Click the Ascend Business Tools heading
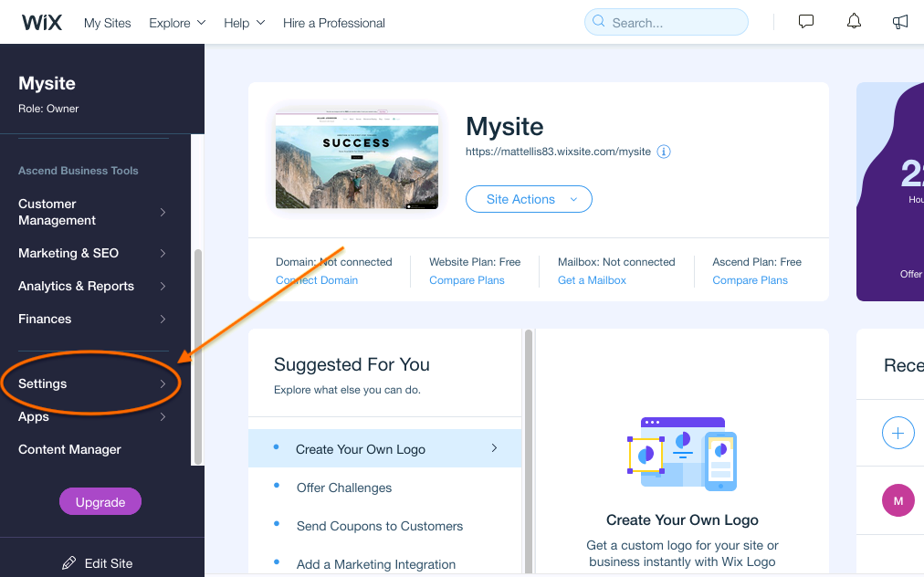Screen dimensions: 924x577 [78, 171]
